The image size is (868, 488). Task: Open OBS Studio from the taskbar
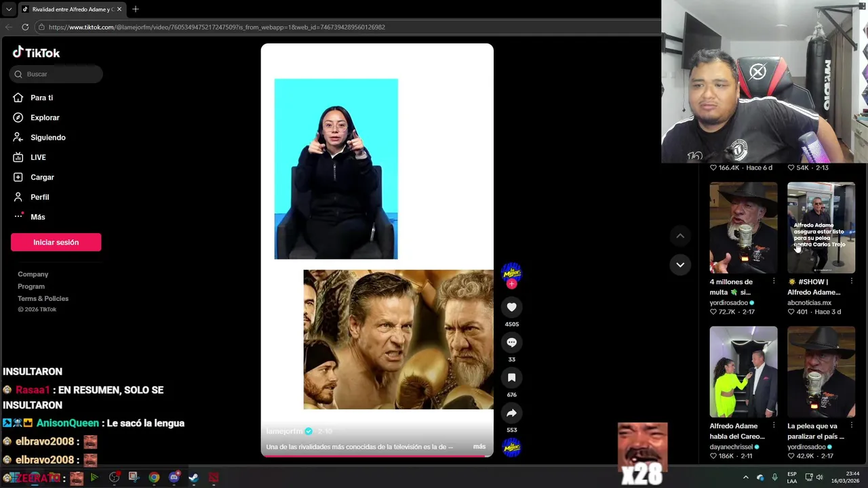[x=114, y=477]
